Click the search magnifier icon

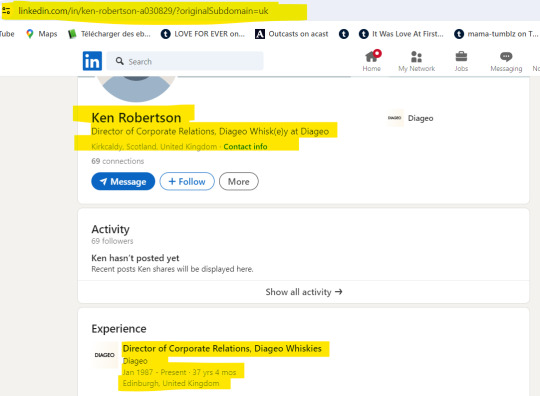coord(120,61)
